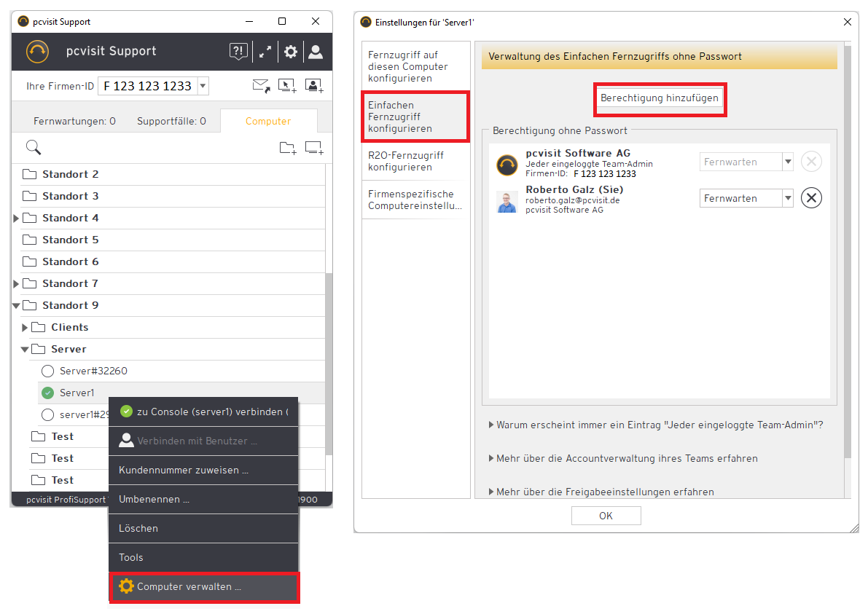
Task: Click the user profile icon in header
Action: [316, 52]
